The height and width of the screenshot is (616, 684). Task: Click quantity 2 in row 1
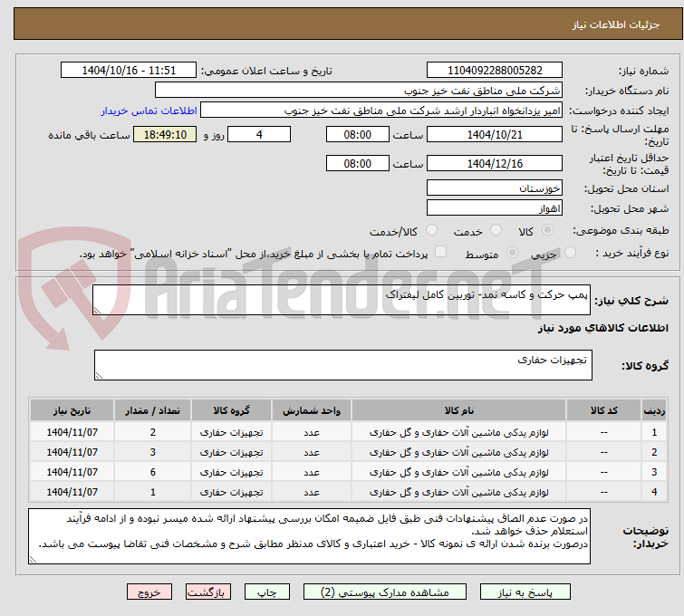(153, 432)
